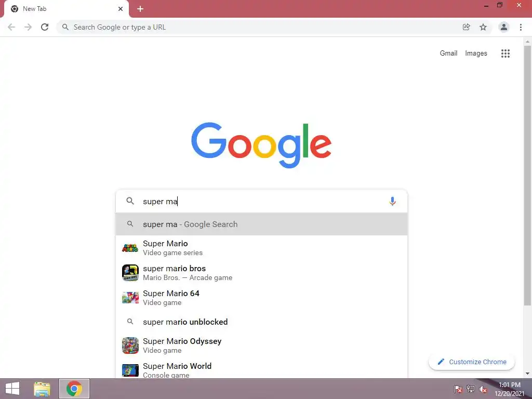Click the Super Mario Odyssey suggestion thumbnail
The width and height of the screenshot is (532, 399).
click(130, 345)
